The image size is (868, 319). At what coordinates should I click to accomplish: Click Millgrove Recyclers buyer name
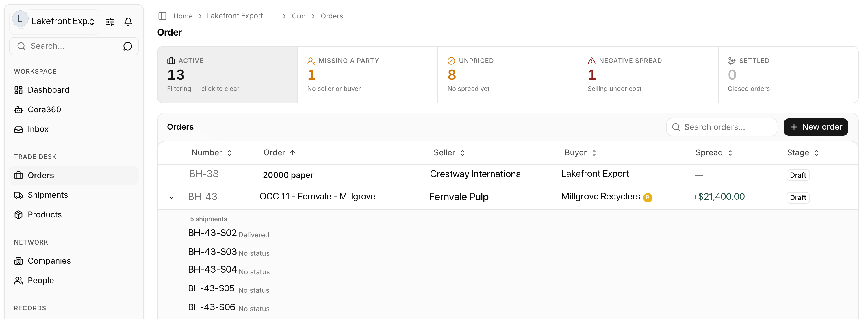pyautogui.click(x=600, y=197)
